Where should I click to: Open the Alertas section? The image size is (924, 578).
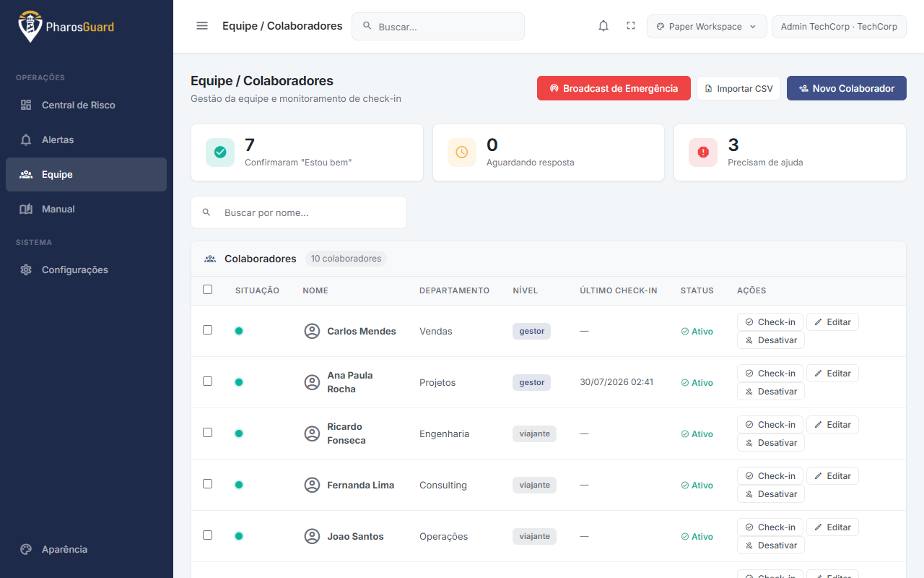click(x=86, y=139)
